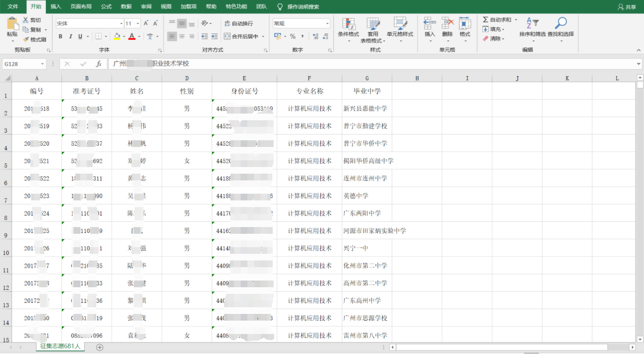Switch to the Data (数据) tab
This screenshot has width=644, height=354.
pyautogui.click(x=126, y=7)
